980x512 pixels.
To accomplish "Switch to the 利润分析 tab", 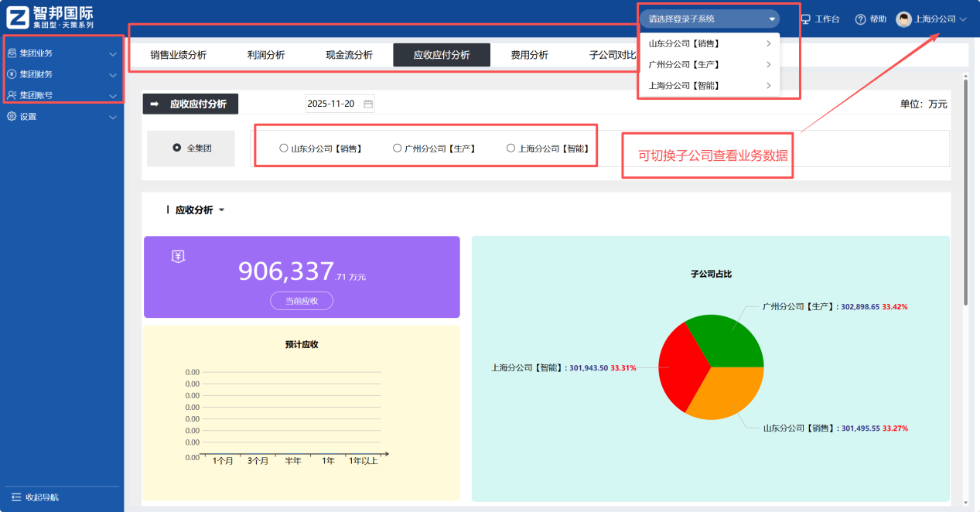I will [268, 54].
